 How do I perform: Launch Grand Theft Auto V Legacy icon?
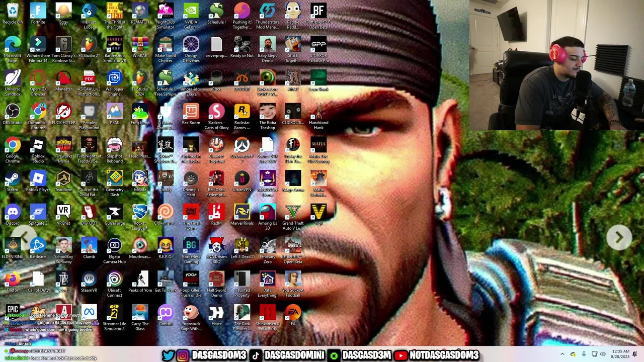[x=293, y=217]
